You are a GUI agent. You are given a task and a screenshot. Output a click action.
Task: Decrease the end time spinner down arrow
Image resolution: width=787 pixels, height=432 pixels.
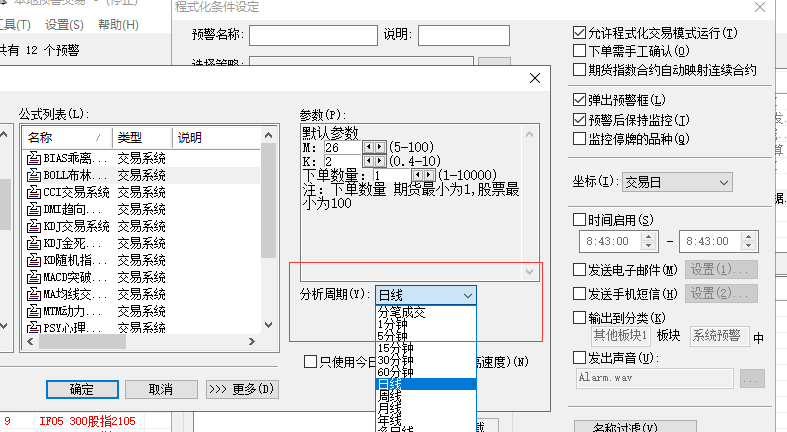coord(749,246)
